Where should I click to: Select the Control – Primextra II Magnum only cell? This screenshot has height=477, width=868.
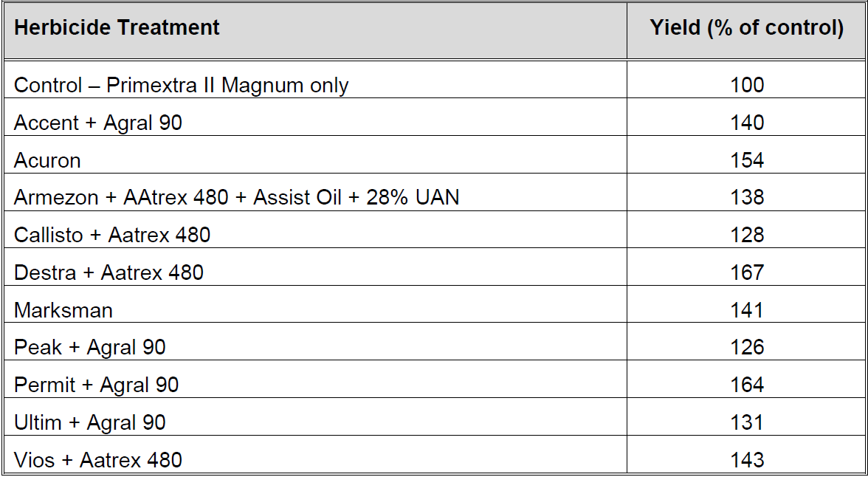181,85
